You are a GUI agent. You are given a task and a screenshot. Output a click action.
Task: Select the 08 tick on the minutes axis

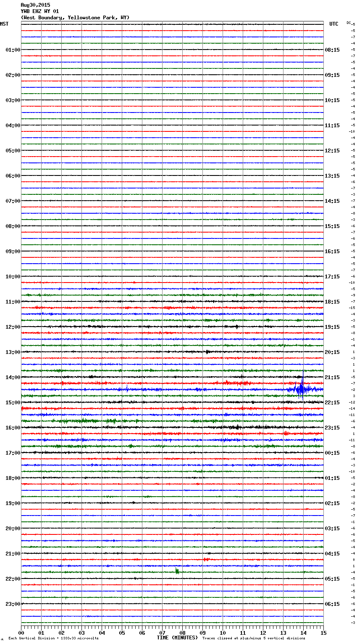point(182,633)
